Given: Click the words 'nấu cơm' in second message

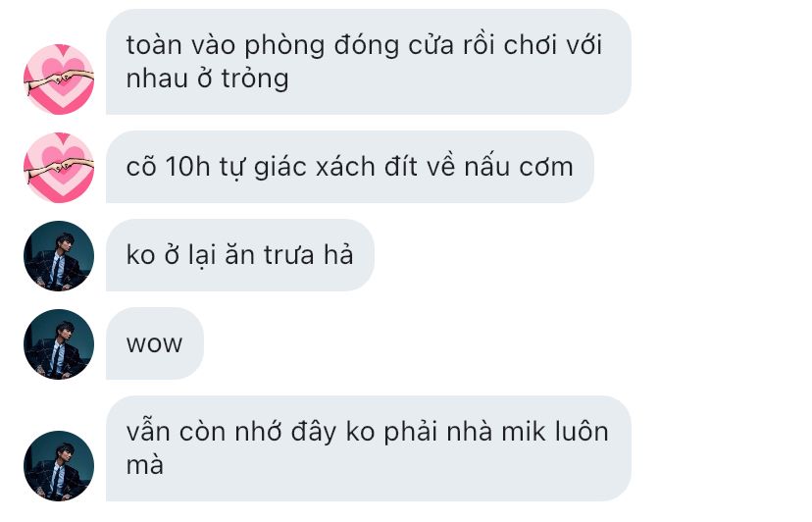Looking at the screenshot, I should click(519, 167).
